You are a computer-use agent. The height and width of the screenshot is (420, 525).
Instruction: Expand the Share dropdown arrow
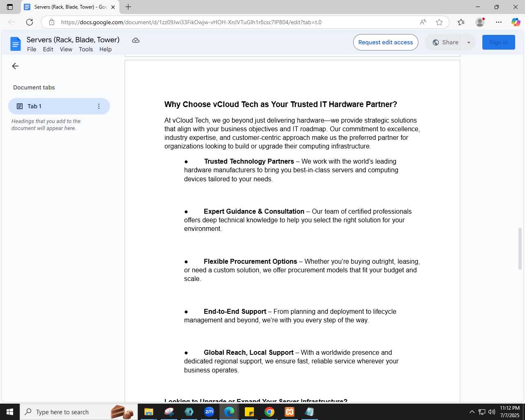469,42
